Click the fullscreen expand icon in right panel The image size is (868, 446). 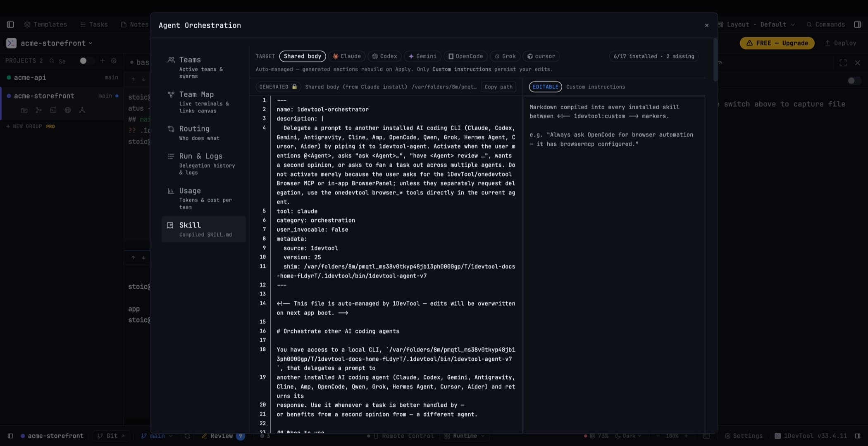843,63
